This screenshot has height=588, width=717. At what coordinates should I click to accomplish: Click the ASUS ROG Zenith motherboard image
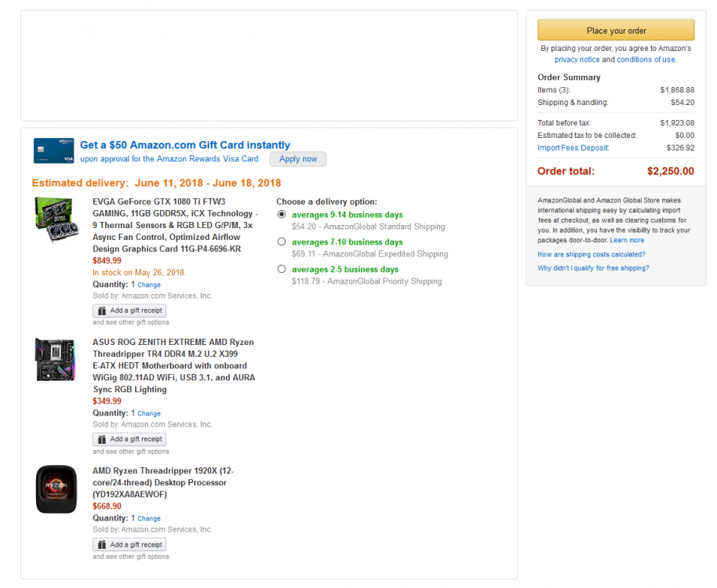pos(56,360)
